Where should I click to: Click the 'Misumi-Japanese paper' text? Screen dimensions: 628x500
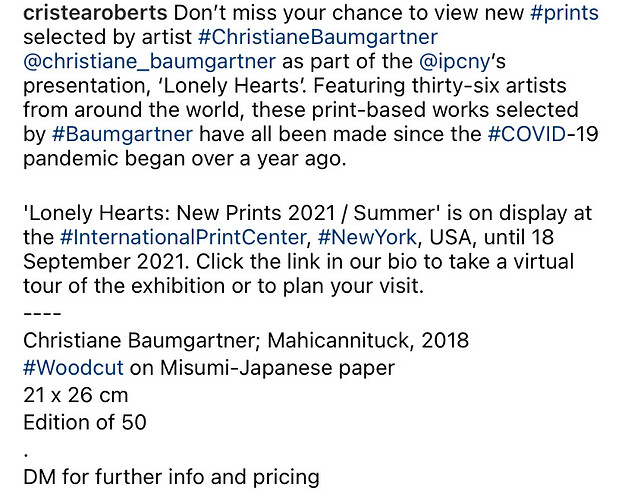pyautogui.click(x=278, y=368)
